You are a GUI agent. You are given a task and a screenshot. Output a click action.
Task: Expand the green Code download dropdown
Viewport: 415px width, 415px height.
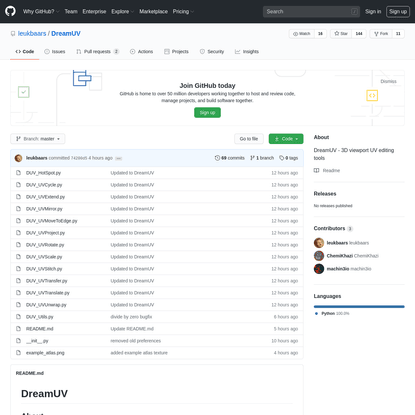coord(286,139)
